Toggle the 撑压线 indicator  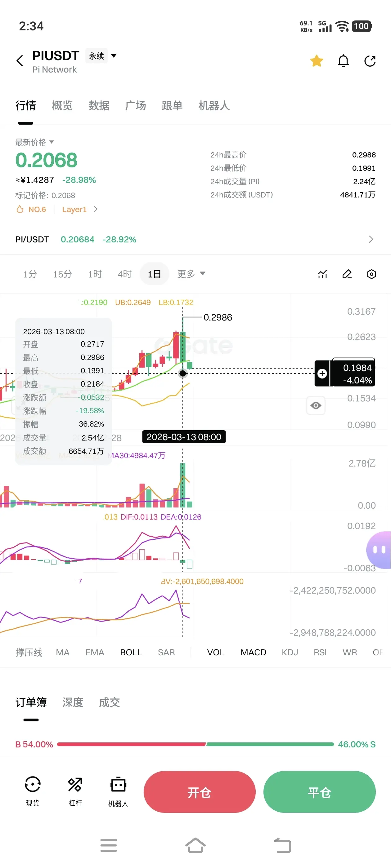click(29, 652)
